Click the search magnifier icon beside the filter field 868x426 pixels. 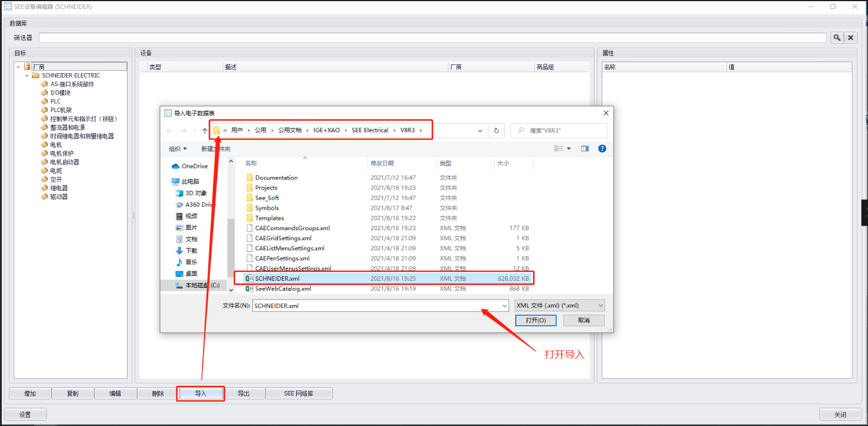(836, 38)
